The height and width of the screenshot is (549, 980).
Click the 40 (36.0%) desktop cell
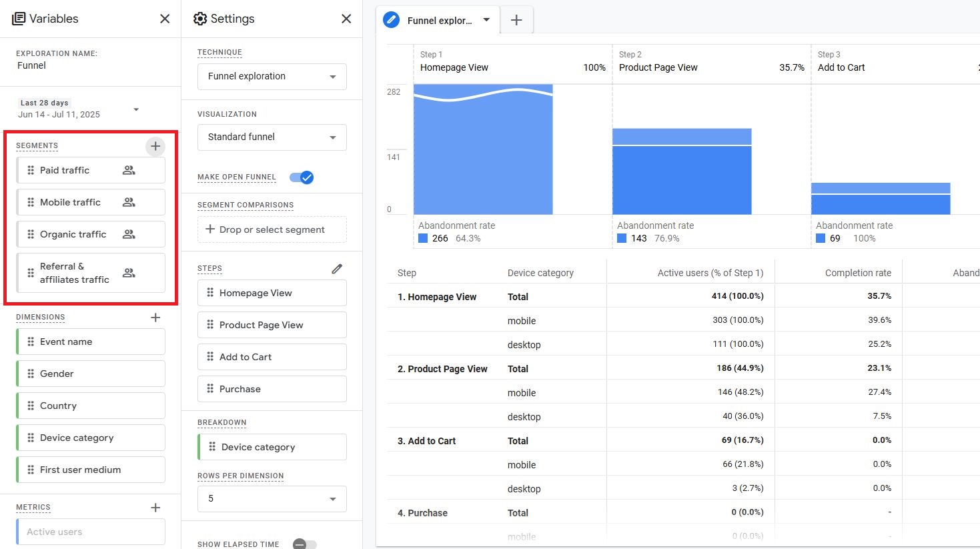pyautogui.click(x=743, y=416)
